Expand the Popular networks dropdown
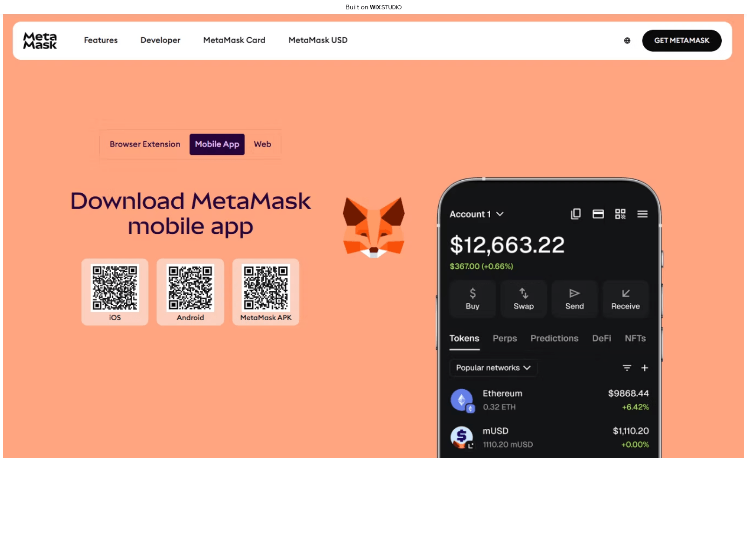The height and width of the screenshot is (560, 747). tap(493, 368)
